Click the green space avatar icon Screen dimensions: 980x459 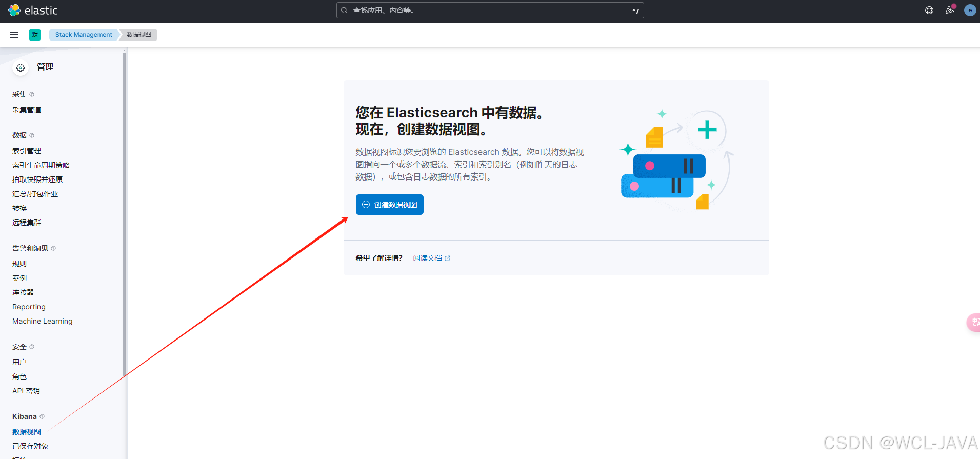tap(35, 35)
